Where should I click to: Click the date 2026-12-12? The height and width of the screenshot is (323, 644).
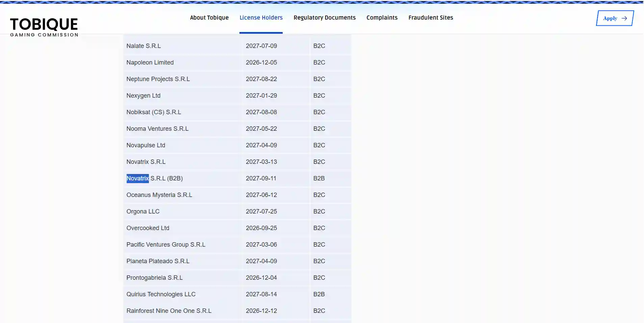point(261,311)
